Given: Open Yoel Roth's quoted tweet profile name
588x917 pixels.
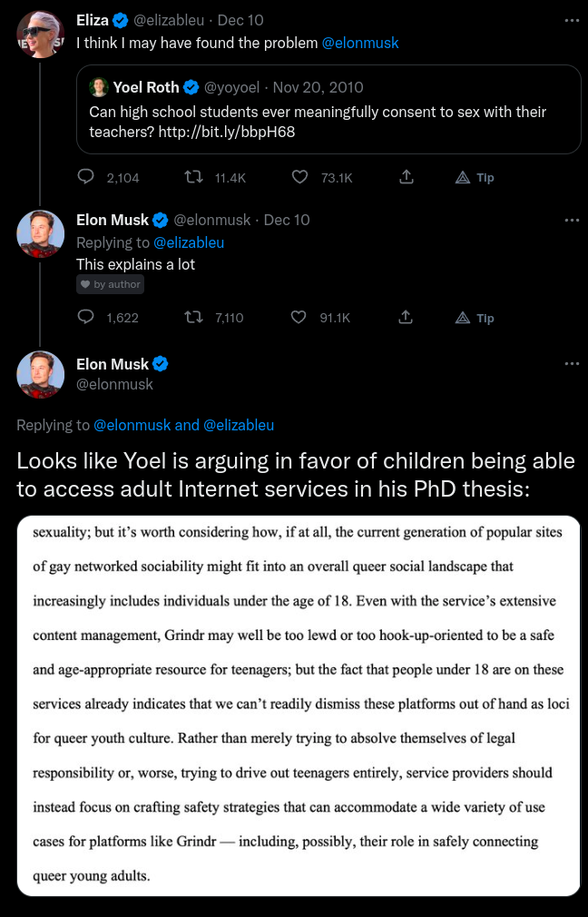Looking at the screenshot, I should click(x=147, y=87).
